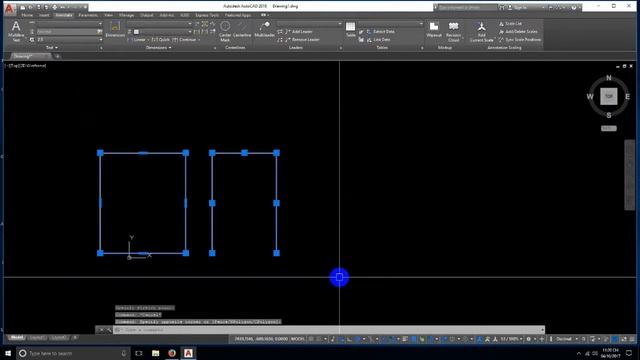The height and width of the screenshot is (360, 640).
Task: Click the Find text input field
Action: (67, 31)
